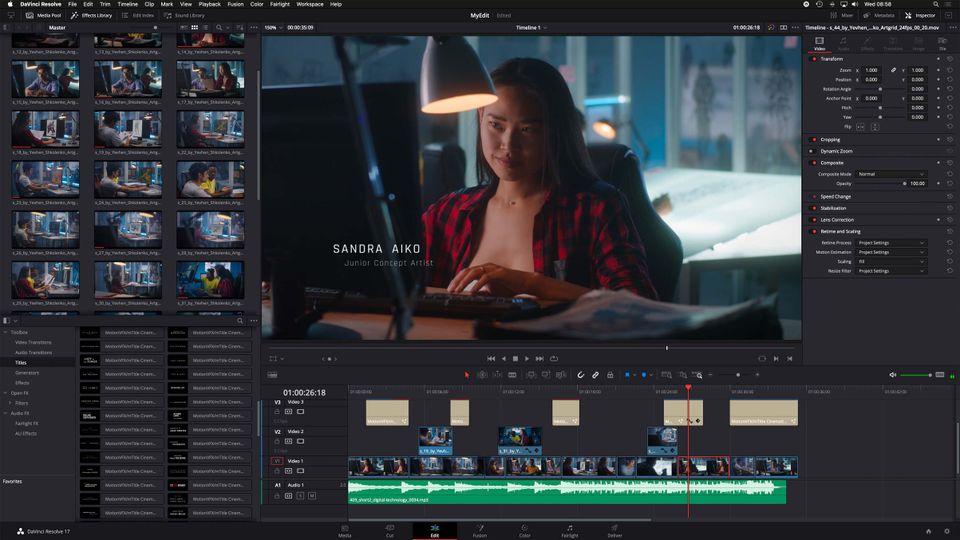Open the Playback menu
Viewport: 960px width, 540px height.
coord(209,4)
